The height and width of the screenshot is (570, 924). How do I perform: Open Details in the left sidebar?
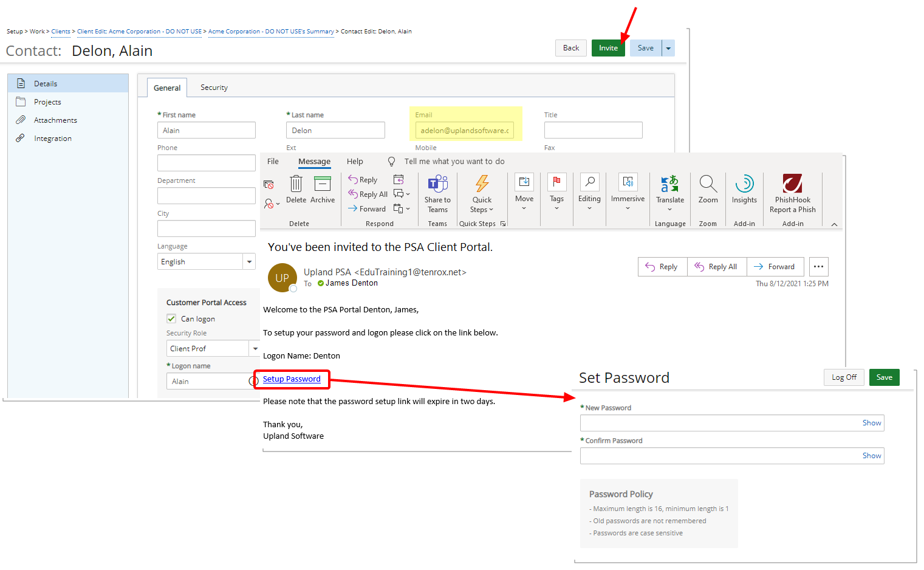click(x=68, y=83)
